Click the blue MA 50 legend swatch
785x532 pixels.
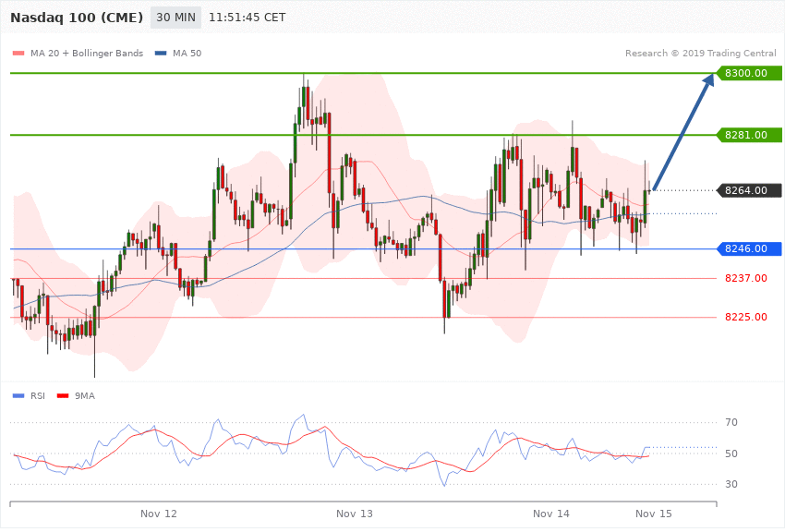pyautogui.click(x=161, y=53)
